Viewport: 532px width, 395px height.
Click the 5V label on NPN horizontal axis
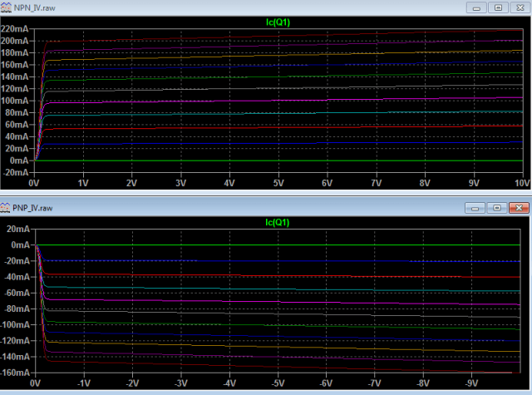point(278,182)
